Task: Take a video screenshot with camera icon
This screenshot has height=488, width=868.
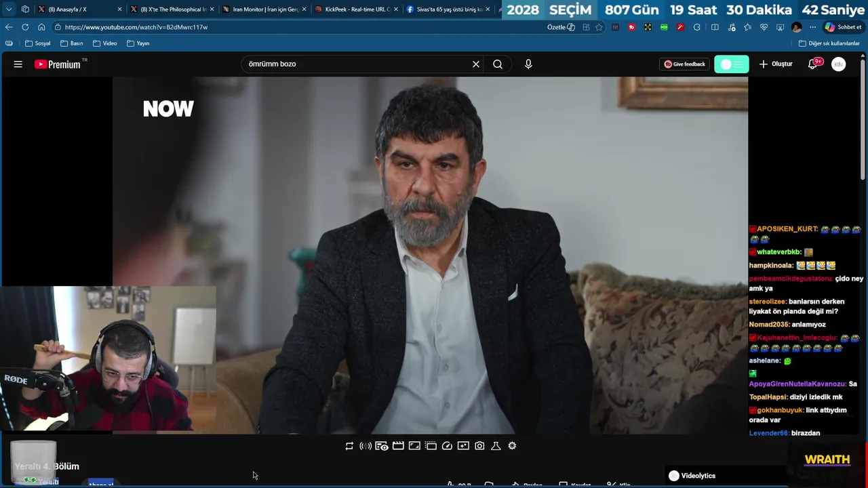Action: 479,446
